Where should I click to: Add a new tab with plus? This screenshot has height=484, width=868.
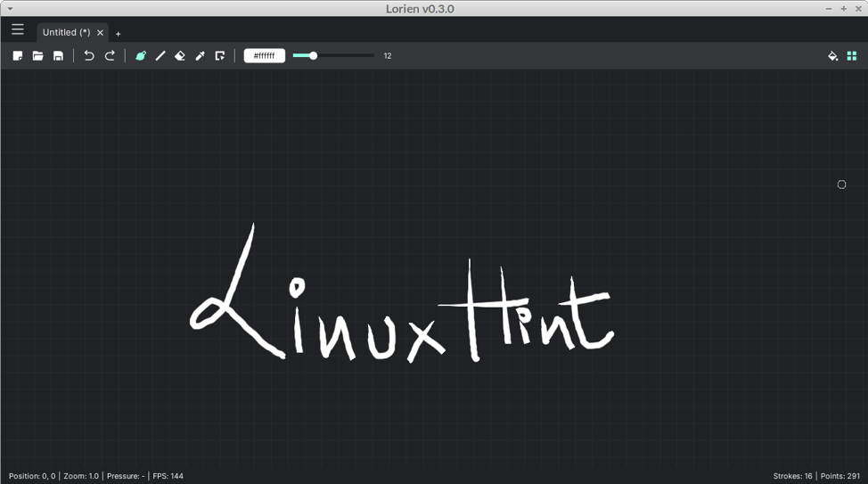[118, 34]
